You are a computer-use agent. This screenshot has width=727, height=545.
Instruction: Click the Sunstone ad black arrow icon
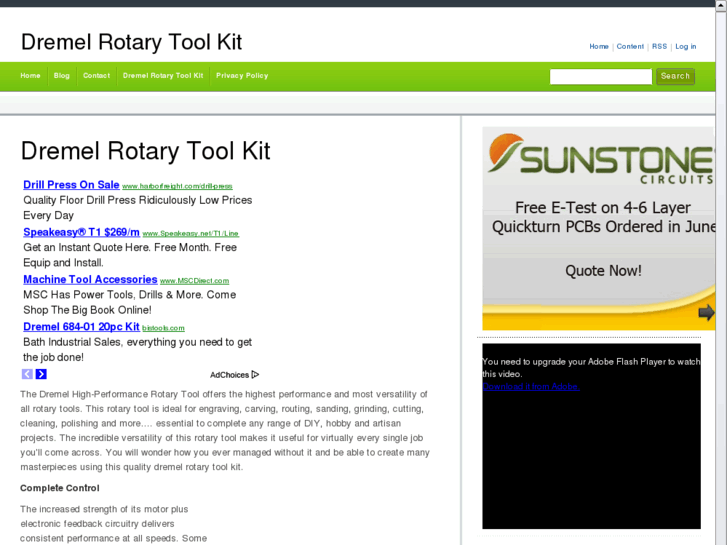click(706, 312)
